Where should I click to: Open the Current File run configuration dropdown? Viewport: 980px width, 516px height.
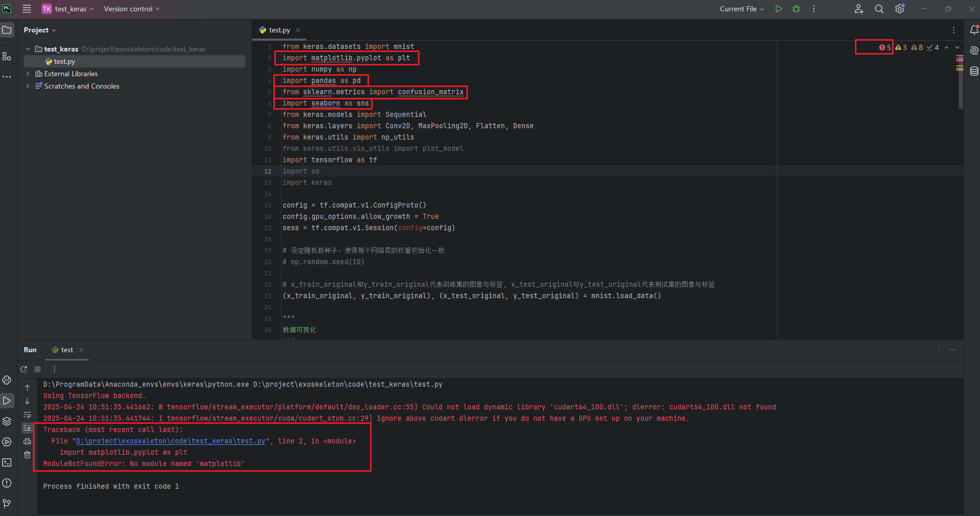pos(742,9)
